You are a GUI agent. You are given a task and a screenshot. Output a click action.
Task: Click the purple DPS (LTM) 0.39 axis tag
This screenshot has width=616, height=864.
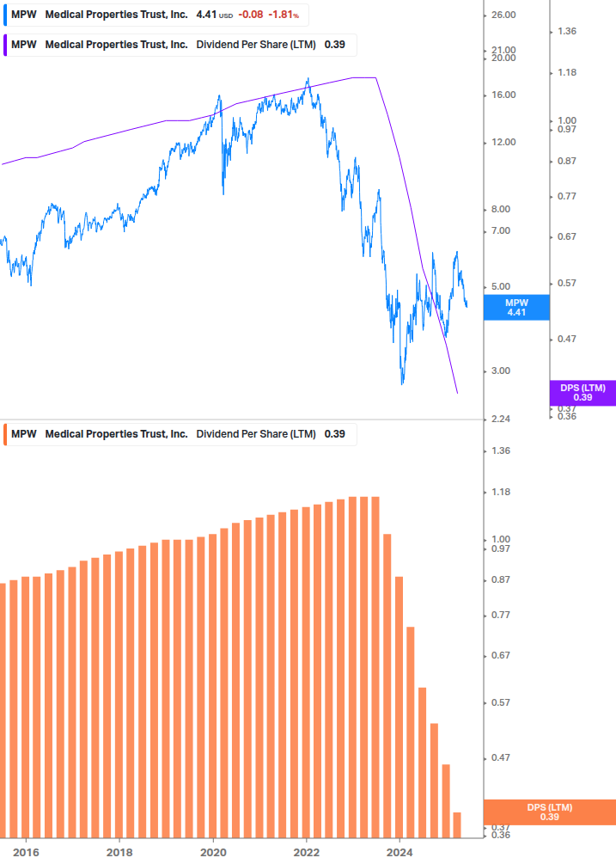click(583, 393)
